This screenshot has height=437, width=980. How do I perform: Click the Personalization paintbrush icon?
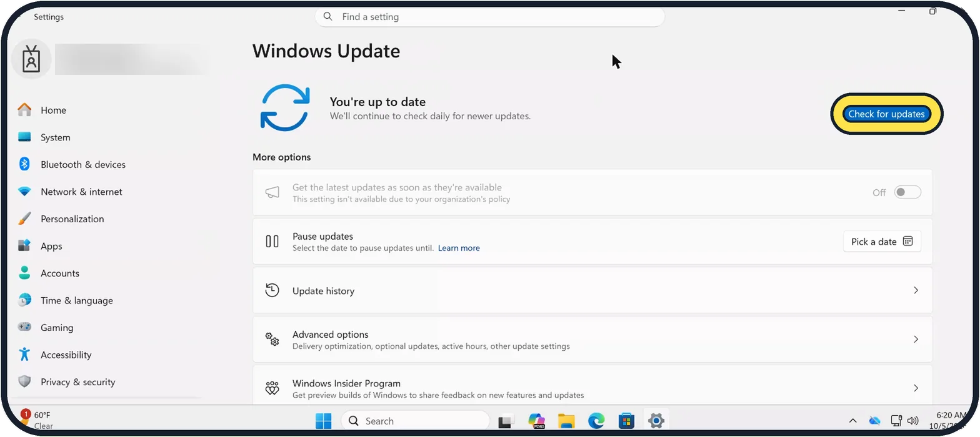[24, 219]
